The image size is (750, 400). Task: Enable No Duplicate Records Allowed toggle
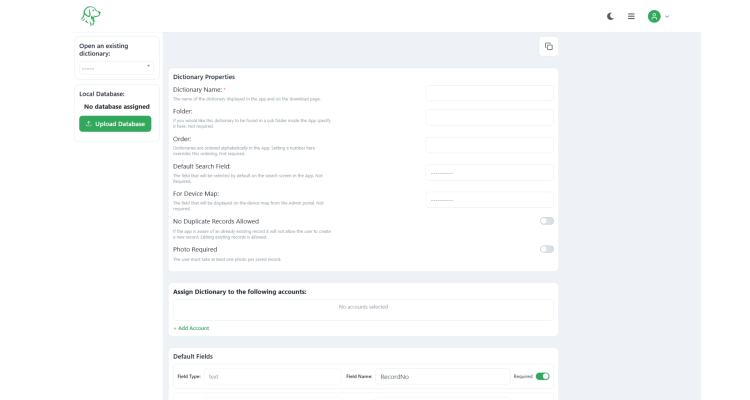point(547,221)
